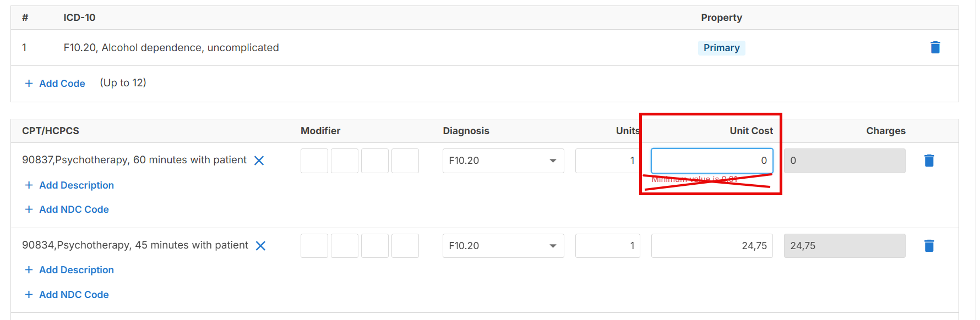Delete the F10.20 diagnosis code row

[935, 47]
